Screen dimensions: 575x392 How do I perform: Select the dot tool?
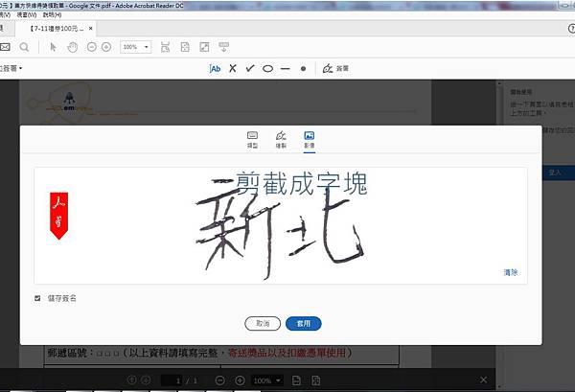coord(303,69)
